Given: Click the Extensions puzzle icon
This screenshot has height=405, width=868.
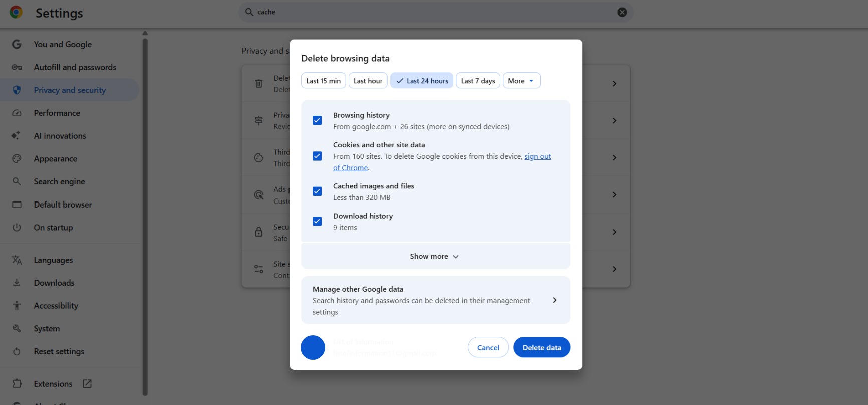Looking at the screenshot, I should pos(17,383).
